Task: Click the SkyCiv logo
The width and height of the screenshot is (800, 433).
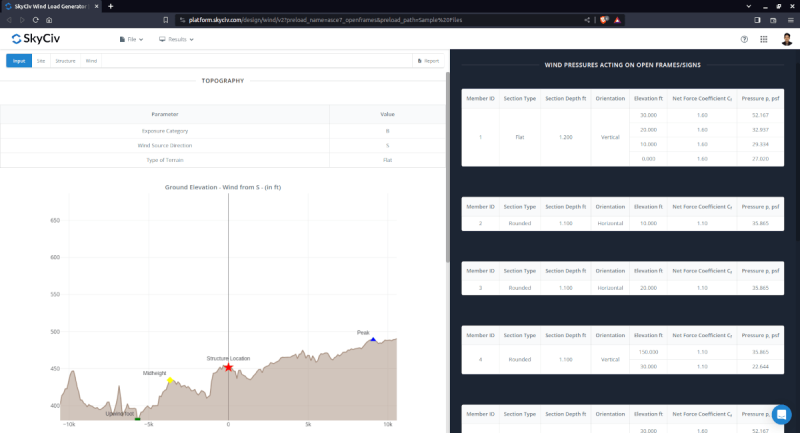Action: (37, 39)
